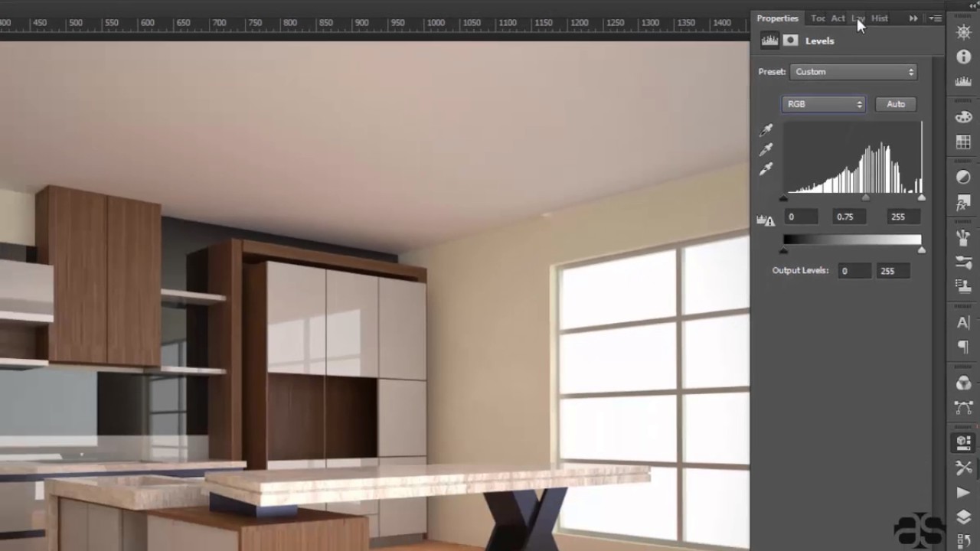Pick the black point eyedropper
Image resolution: width=980 pixels, height=551 pixels.
(x=766, y=130)
